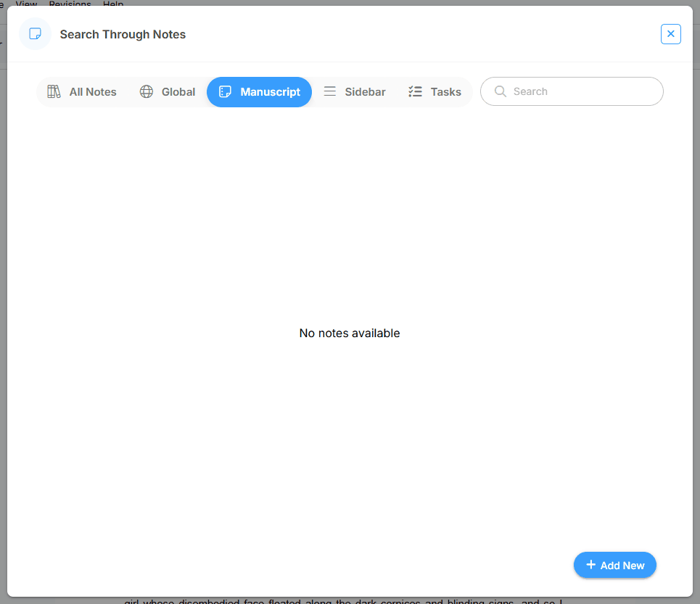Open the Revisions menu
This screenshot has height=604, width=700.
pos(70,4)
